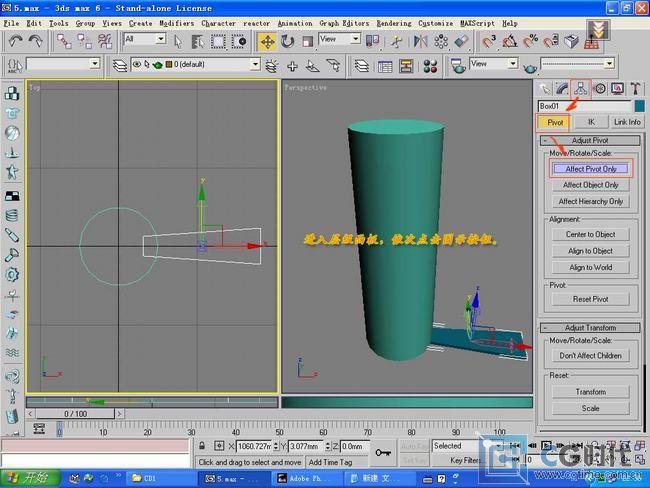Open the File menu

tap(11, 23)
